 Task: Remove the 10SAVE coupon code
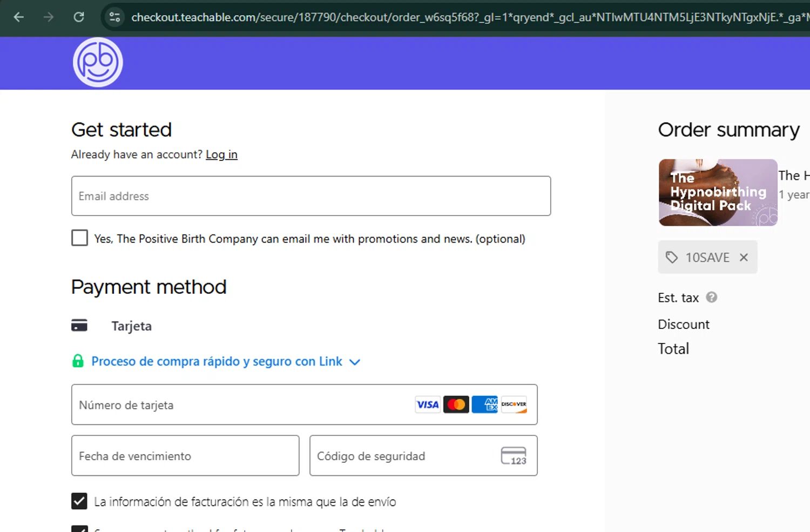point(744,257)
